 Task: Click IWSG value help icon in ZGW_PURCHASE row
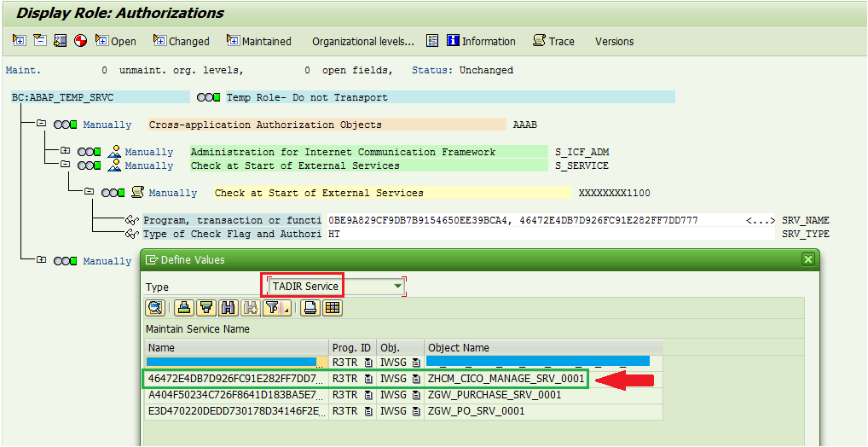[416, 395]
